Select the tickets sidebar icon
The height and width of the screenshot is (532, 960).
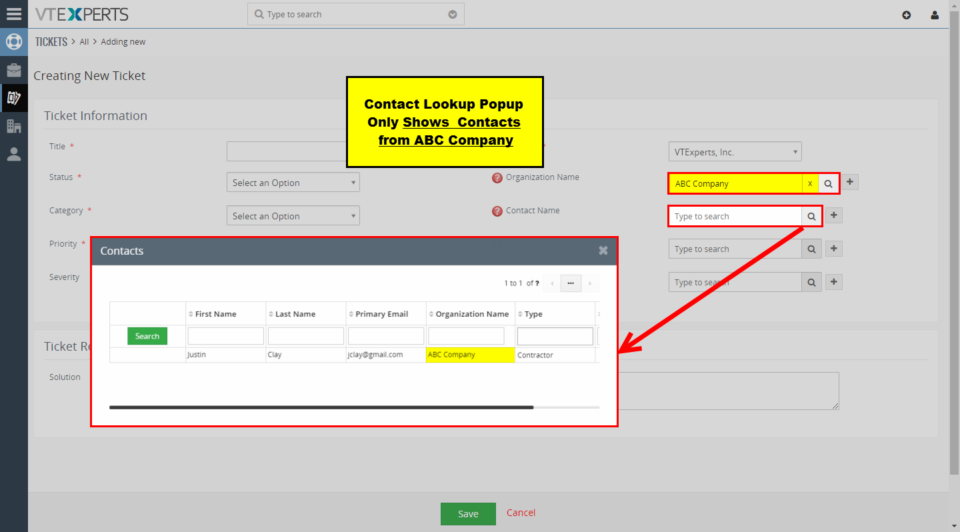[13, 98]
